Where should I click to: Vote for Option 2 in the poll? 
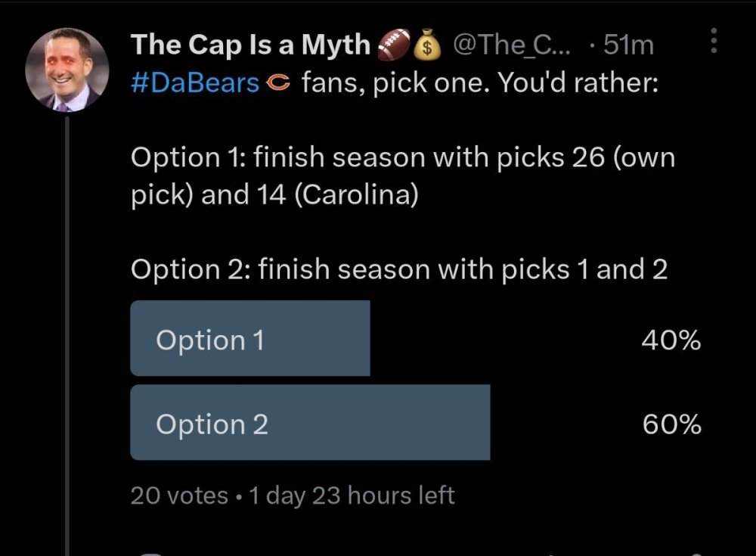click(309, 424)
